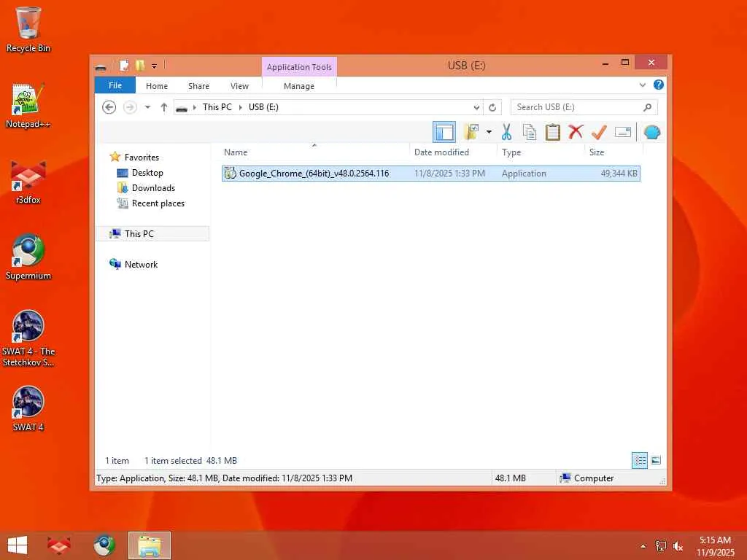Show hidden tray icons arrow
This screenshot has width=747, height=560.
643,546
